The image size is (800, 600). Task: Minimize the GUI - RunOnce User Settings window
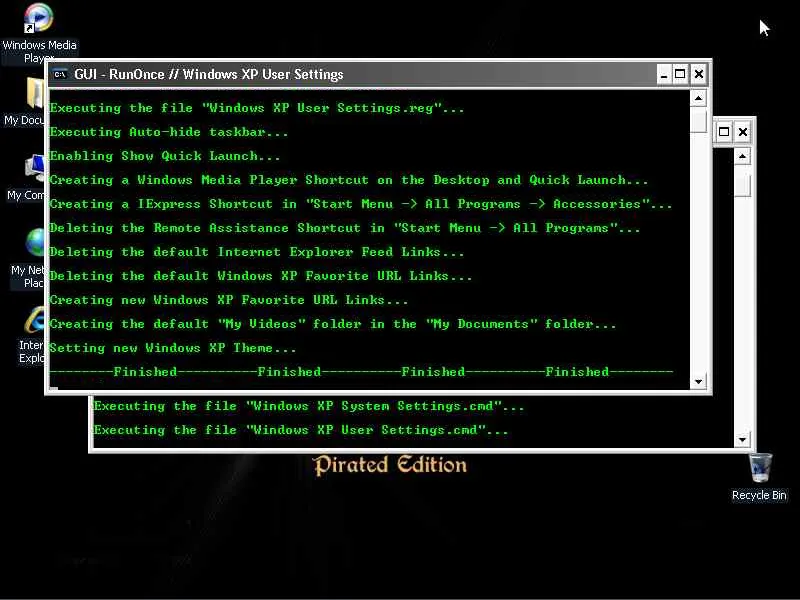pos(663,74)
